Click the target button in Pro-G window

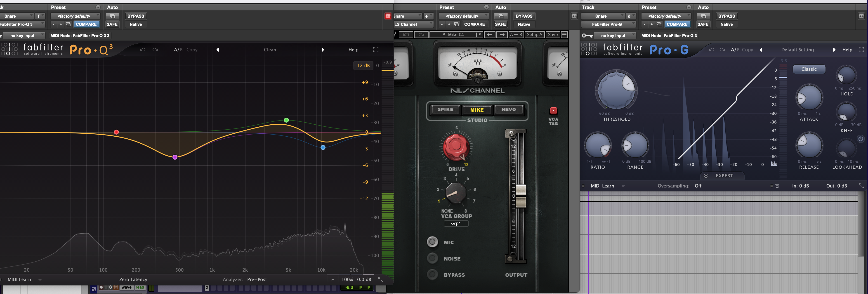(x=861, y=16)
